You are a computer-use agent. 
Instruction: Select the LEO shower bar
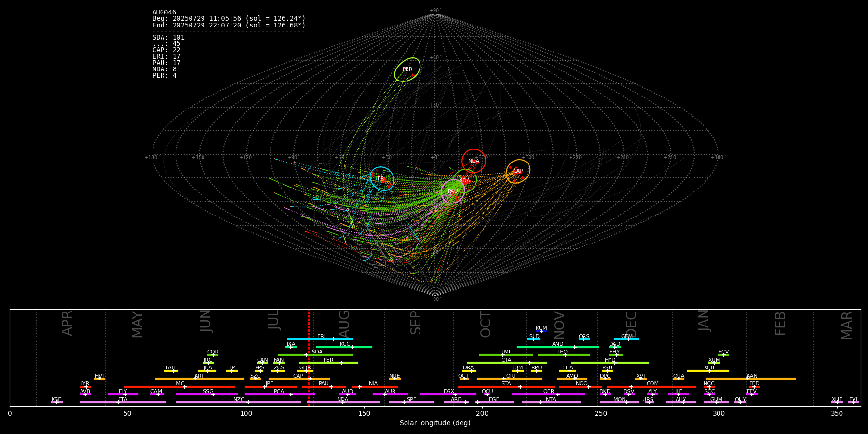tap(564, 355)
